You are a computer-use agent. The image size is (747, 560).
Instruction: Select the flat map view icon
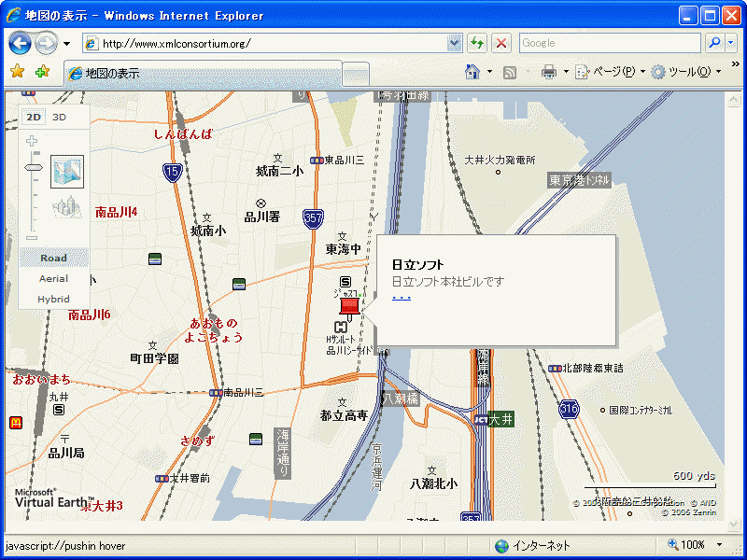tap(67, 171)
